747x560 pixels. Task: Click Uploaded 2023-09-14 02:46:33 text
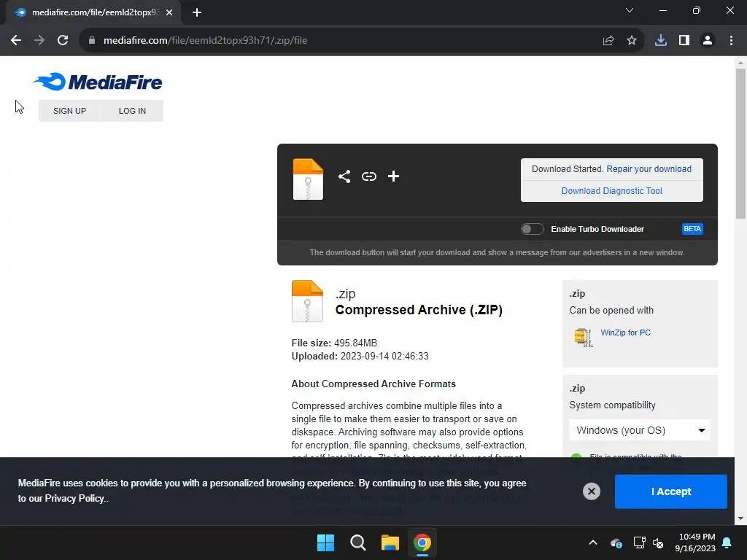360,356
